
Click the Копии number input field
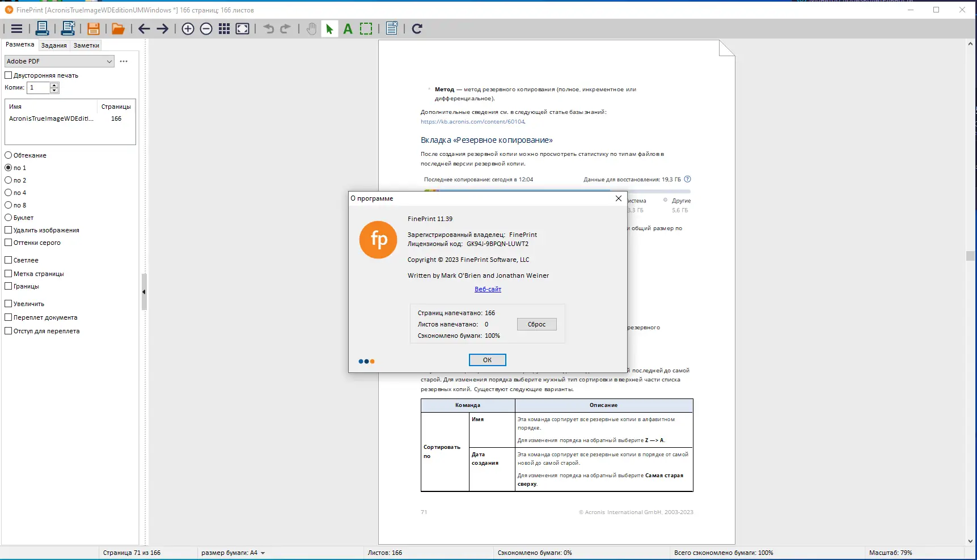point(39,88)
